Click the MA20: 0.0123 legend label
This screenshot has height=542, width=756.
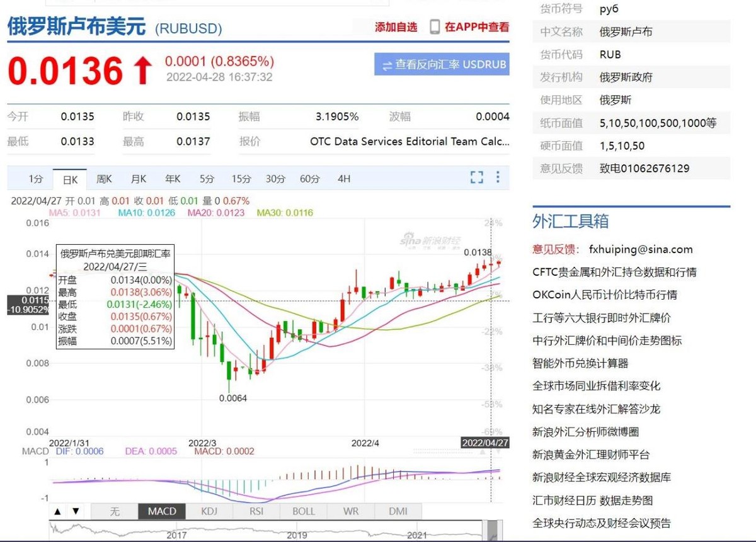(x=216, y=213)
